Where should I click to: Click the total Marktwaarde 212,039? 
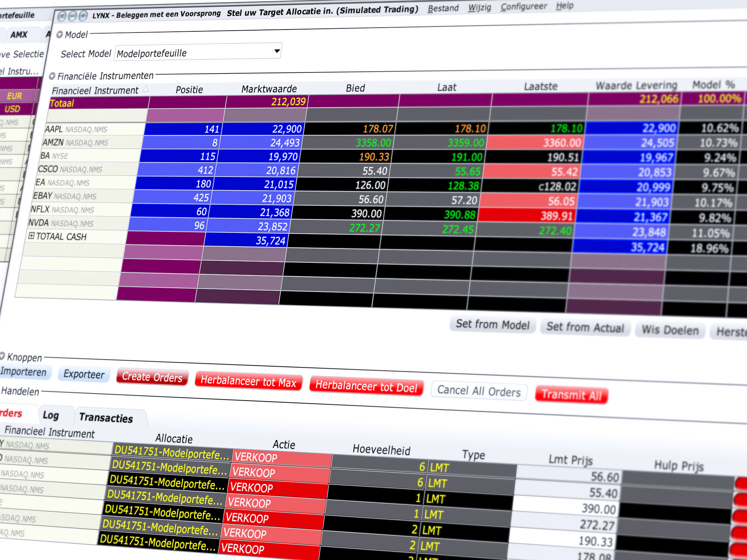267,102
